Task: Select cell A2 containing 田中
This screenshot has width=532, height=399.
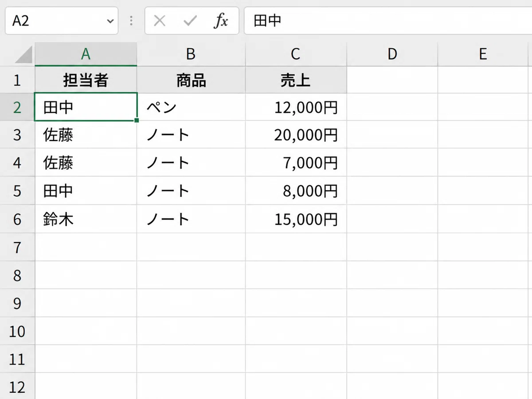Action: (x=86, y=107)
